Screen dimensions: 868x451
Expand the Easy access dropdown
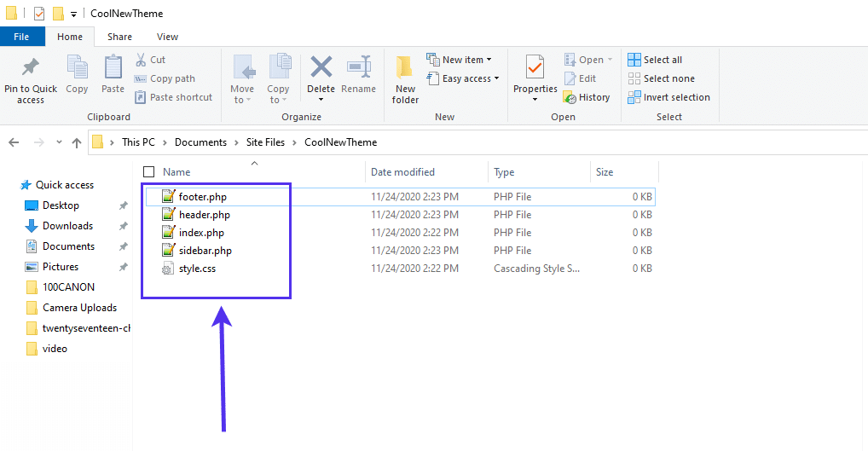[x=466, y=78]
